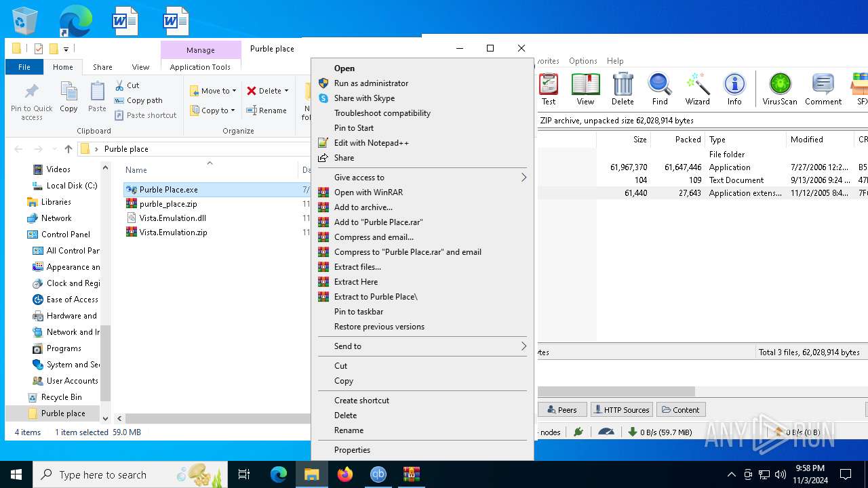Open the Edge taskbar icon
The width and height of the screenshot is (868, 488).
click(279, 474)
